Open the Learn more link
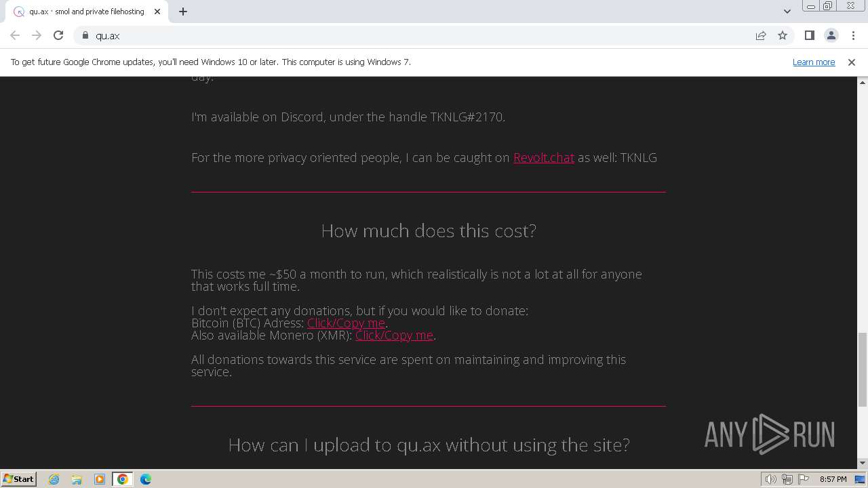Screen dimensions: 868x488 tap(814, 62)
